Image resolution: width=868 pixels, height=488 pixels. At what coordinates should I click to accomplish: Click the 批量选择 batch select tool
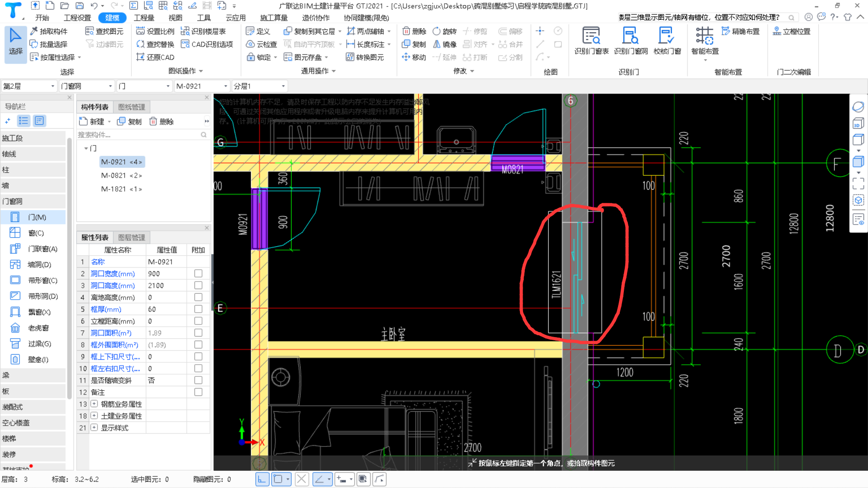click(48, 44)
